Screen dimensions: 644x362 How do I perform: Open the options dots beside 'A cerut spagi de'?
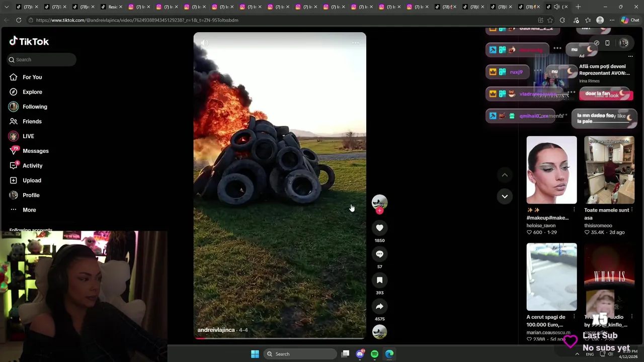pos(574,317)
